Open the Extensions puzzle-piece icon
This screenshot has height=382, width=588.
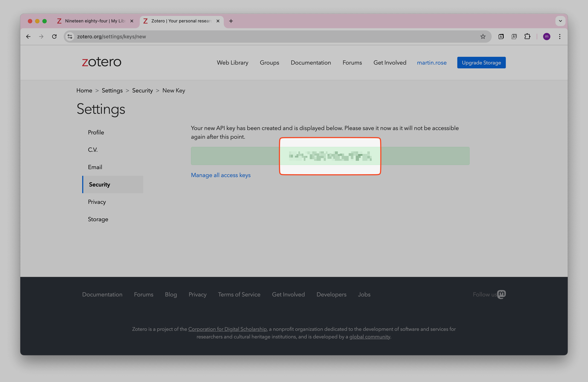click(x=527, y=37)
